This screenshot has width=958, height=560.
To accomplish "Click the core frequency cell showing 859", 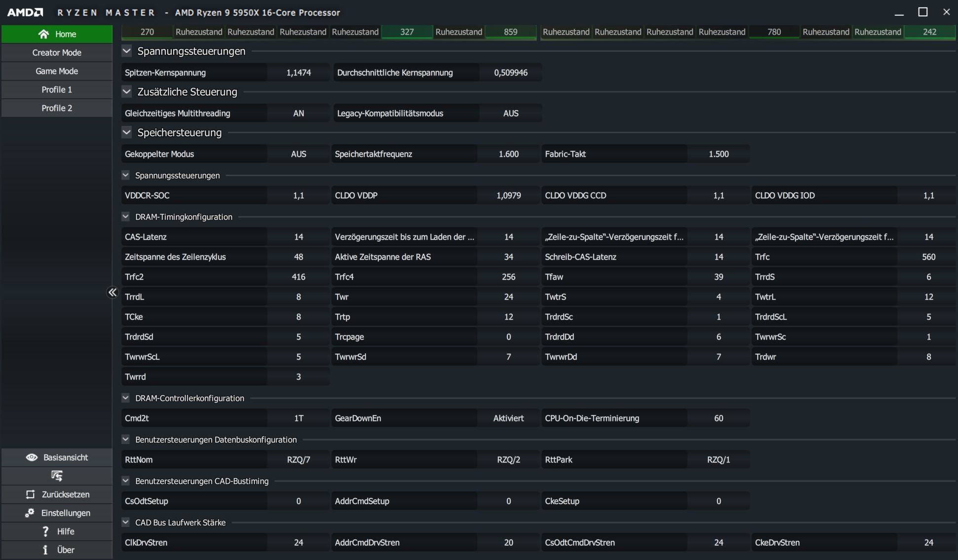I will (511, 32).
